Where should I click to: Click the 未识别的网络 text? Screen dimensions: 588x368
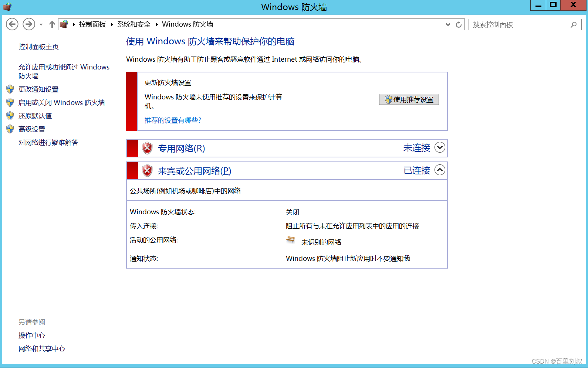tap(321, 242)
